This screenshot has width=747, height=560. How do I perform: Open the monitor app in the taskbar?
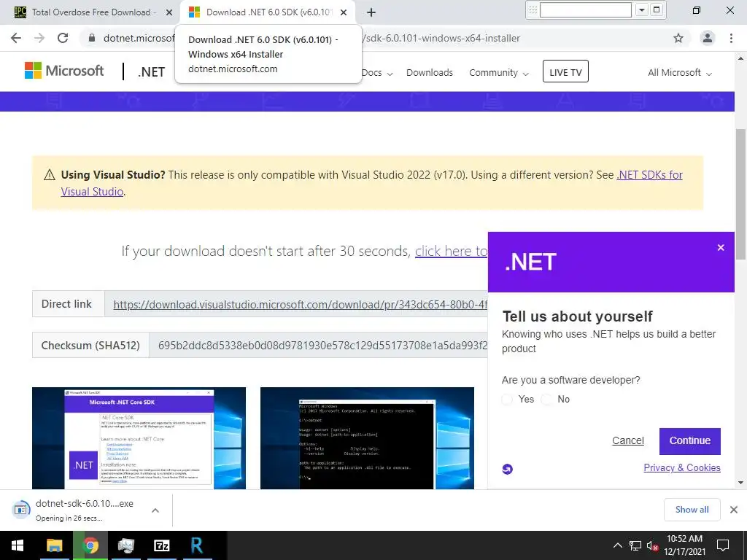(x=126, y=545)
